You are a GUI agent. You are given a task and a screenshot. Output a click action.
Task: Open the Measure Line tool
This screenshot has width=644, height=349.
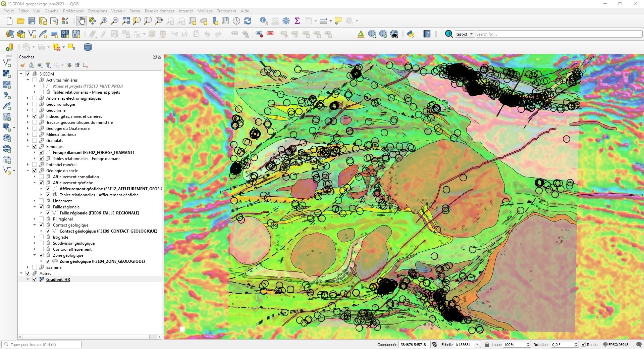pos(323,21)
